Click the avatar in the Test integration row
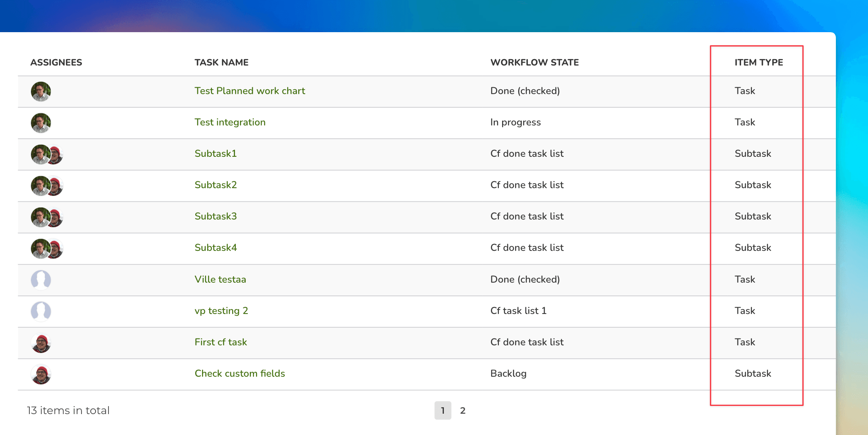868x435 pixels. point(41,123)
